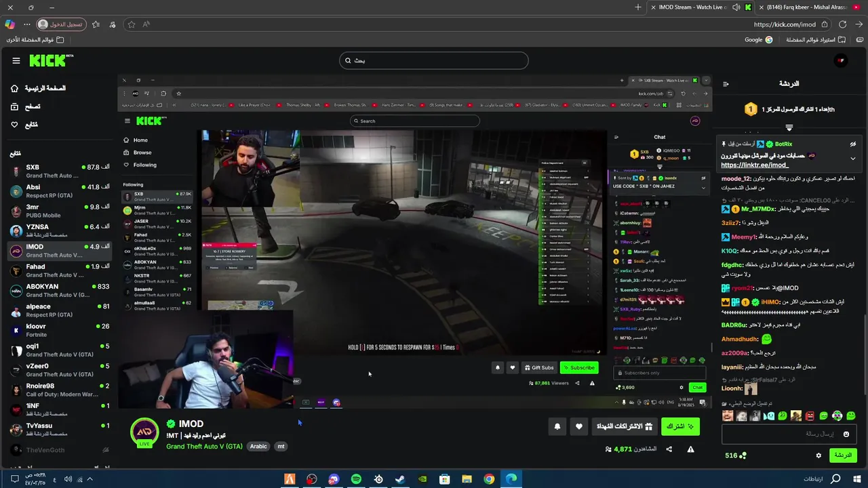Open 1iNF channel in sidebar
Screen dimensions: 868x488
(60, 409)
